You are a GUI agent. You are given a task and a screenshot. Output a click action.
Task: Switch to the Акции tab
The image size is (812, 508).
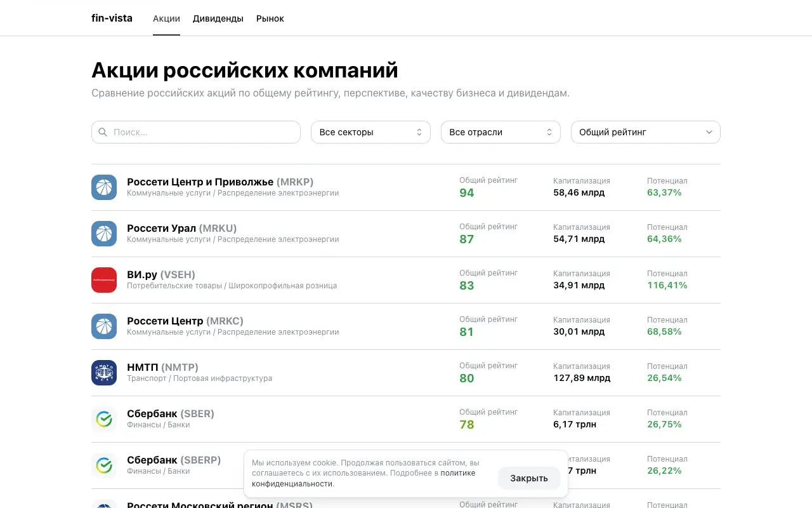(166, 18)
